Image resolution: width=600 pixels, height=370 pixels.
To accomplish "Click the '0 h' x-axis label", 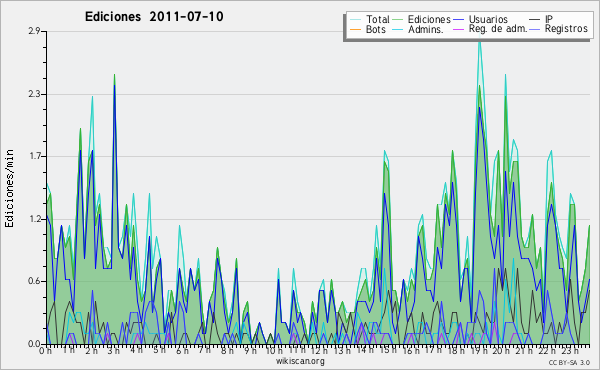I will (x=46, y=351).
